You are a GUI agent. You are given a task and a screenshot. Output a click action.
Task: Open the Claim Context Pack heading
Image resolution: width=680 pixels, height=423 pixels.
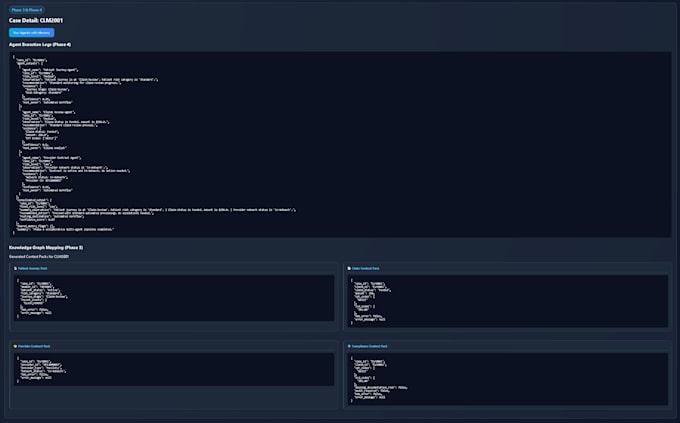(x=366, y=269)
